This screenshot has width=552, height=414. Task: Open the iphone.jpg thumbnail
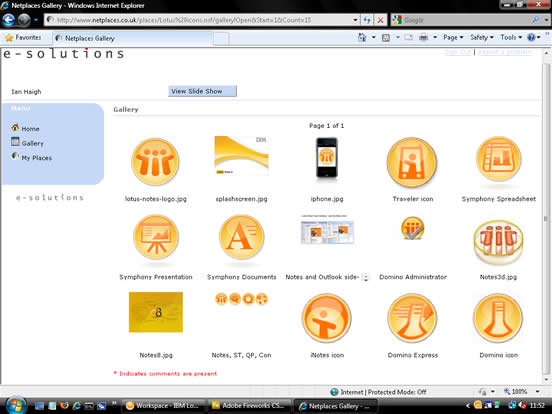[x=327, y=159]
